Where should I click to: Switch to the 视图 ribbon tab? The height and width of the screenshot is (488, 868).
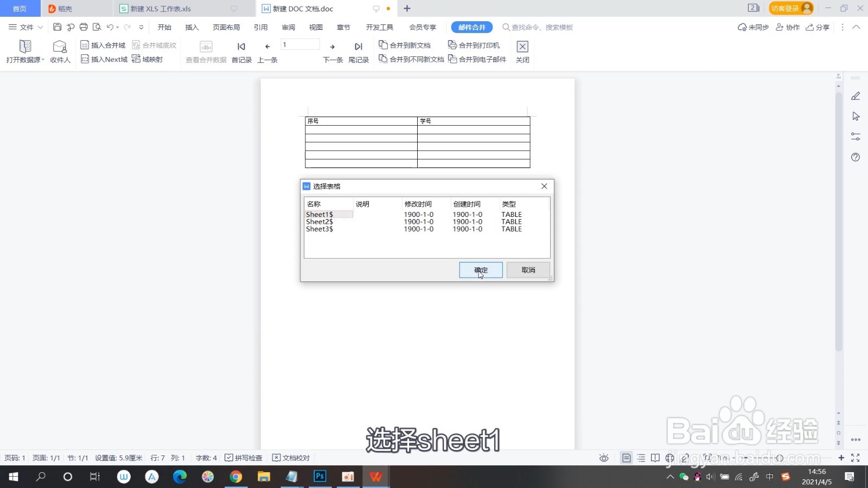(x=316, y=27)
